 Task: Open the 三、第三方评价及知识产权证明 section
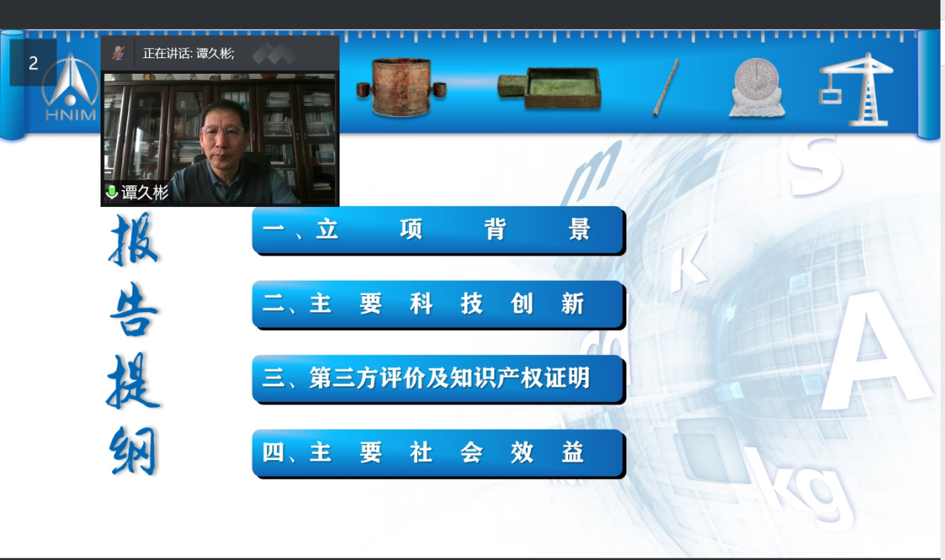click(438, 379)
